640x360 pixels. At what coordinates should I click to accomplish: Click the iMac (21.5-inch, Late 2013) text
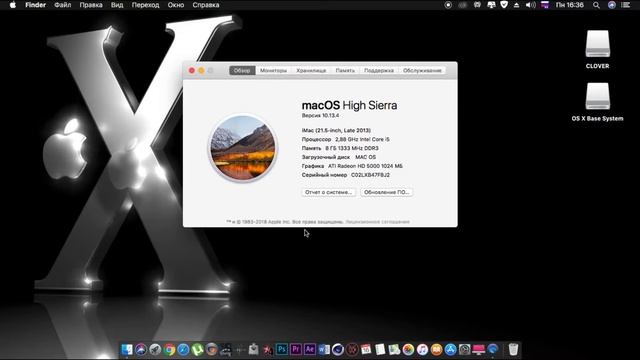(336, 130)
